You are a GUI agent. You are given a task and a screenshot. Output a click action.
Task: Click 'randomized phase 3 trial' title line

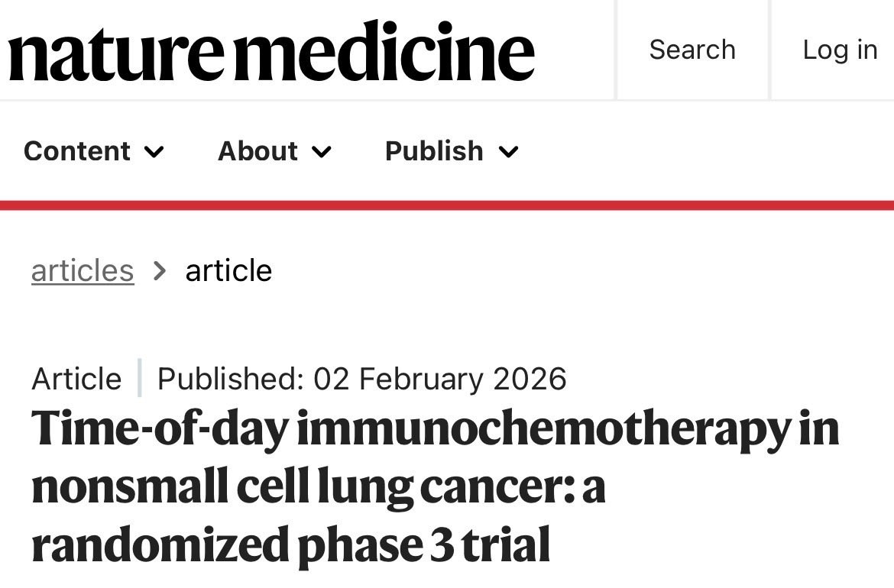click(290, 546)
